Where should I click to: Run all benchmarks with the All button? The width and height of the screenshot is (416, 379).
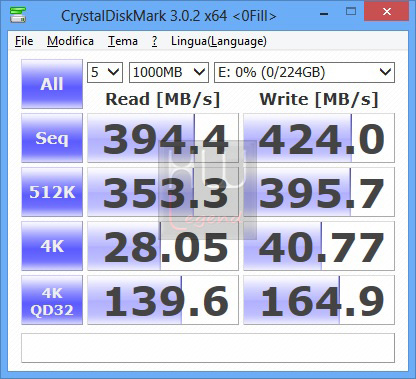[52, 84]
